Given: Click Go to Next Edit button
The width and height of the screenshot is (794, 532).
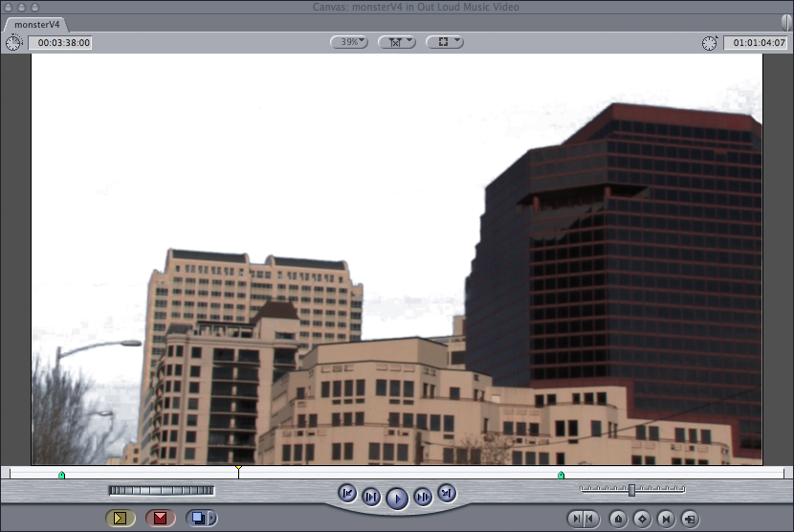Looking at the screenshot, I should tap(446, 493).
